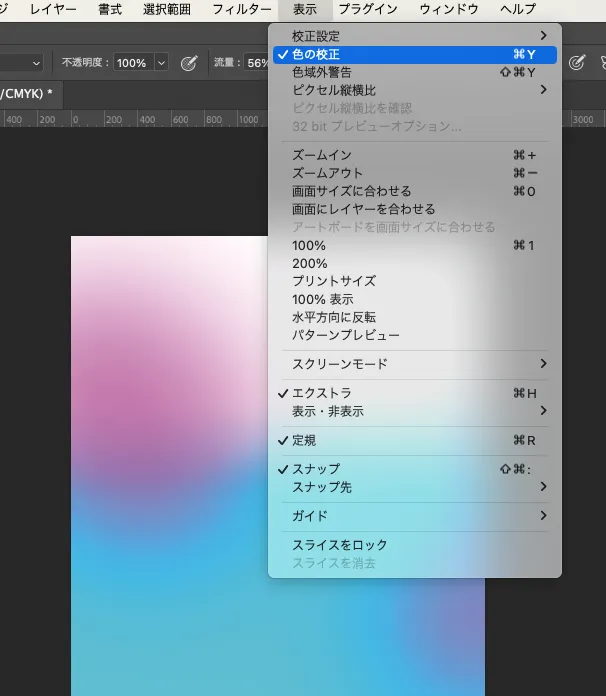This screenshot has width=606, height=696.
Task: Select 100% zoom with ⌘1 shortcut
Action: coord(415,245)
